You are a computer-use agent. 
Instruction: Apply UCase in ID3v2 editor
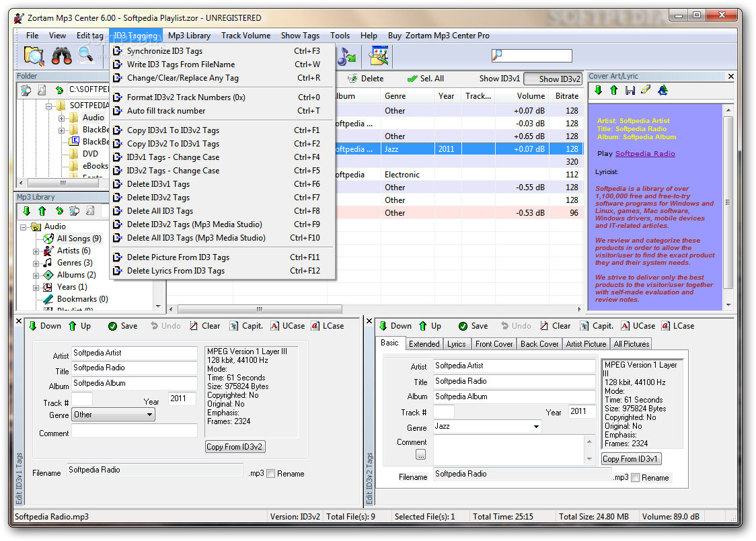pyautogui.click(x=638, y=326)
